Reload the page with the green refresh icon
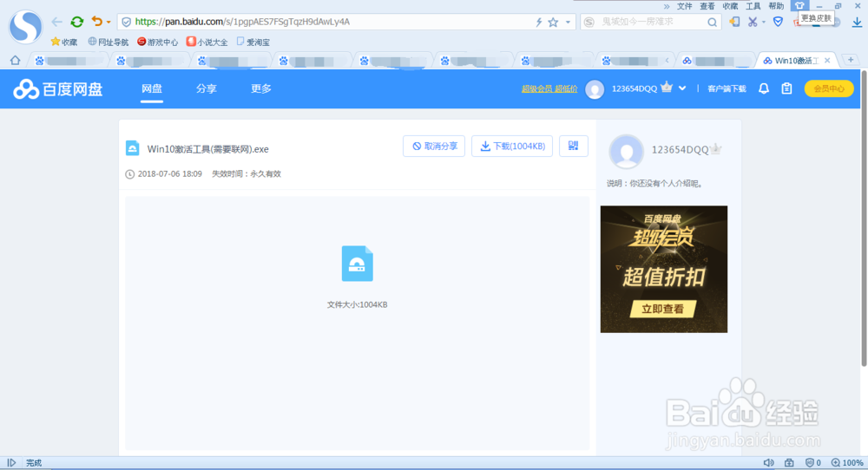Screen dimensions: 868x470 coord(77,22)
